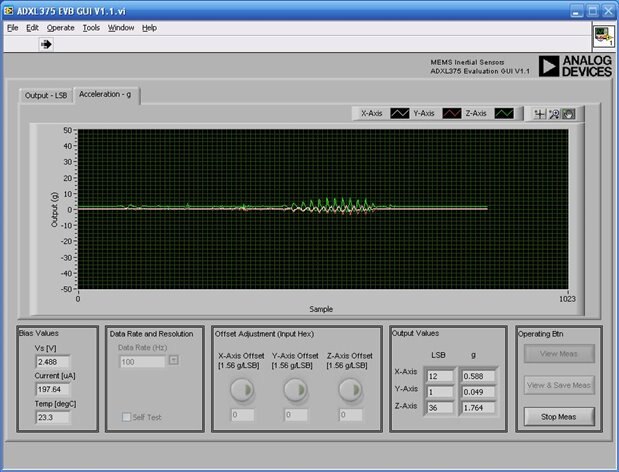Switch to the Output - LSB tab

point(46,95)
